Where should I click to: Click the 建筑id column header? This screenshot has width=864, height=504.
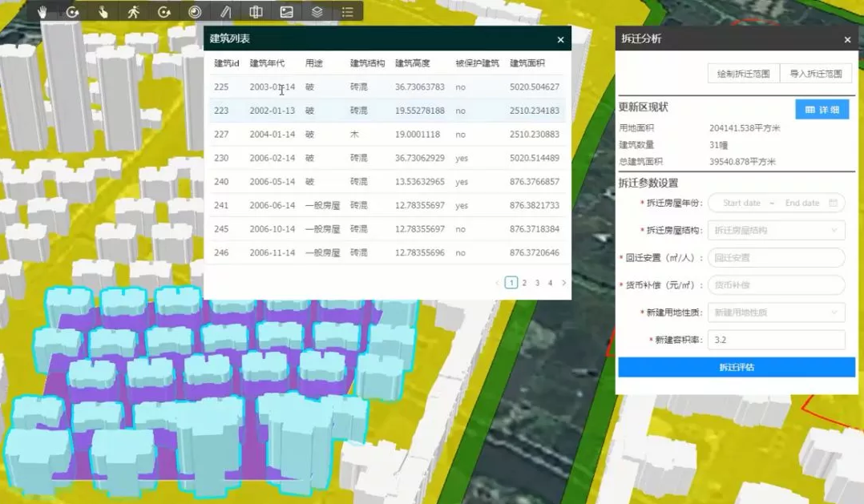[x=227, y=63]
